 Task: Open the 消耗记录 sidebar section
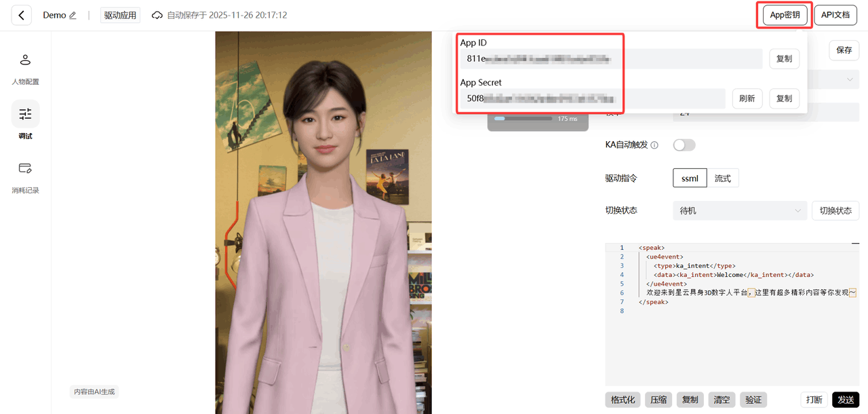click(x=25, y=177)
